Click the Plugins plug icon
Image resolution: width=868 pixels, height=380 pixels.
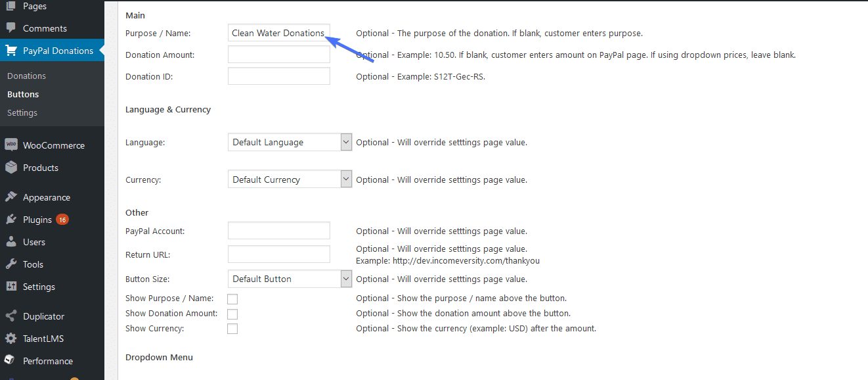click(x=11, y=220)
